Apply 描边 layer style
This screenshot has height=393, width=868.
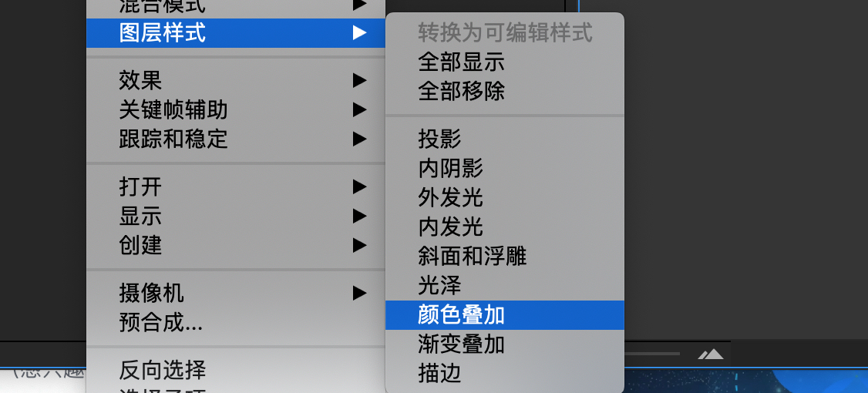click(504, 374)
